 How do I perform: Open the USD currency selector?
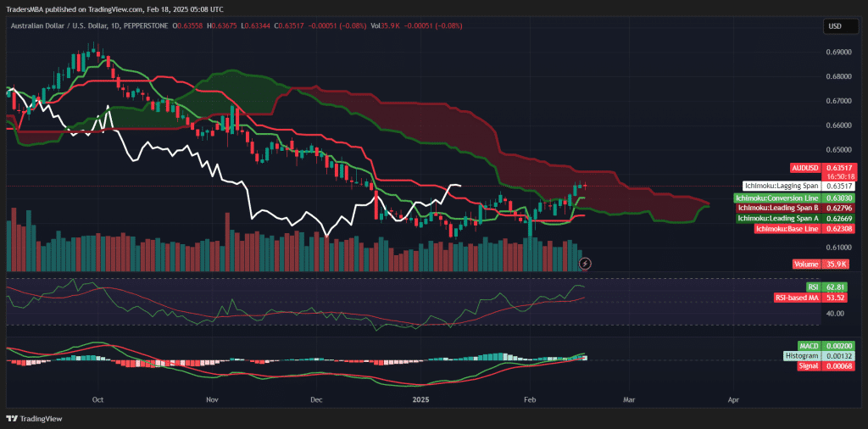pyautogui.click(x=834, y=26)
